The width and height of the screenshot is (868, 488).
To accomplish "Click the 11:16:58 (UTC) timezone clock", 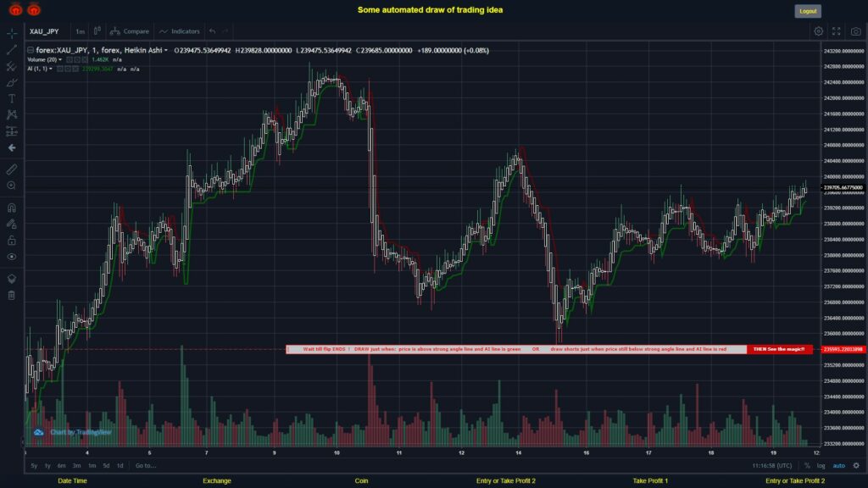I will [x=771, y=466].
